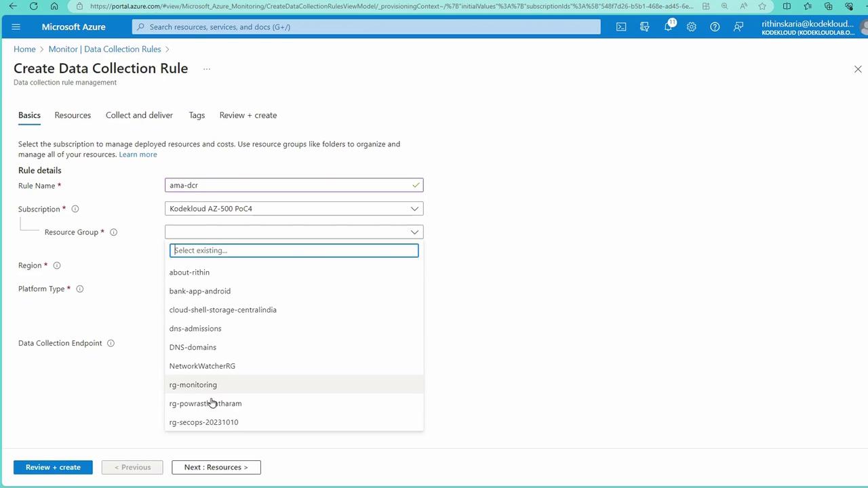
Task: Add this page to favorites with the star
Action: [x=762, y=6]
